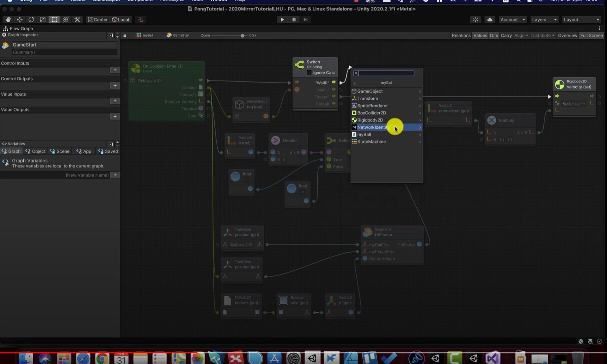
Task: Adjust the graph Zoom slider
Action: (242, 36)
